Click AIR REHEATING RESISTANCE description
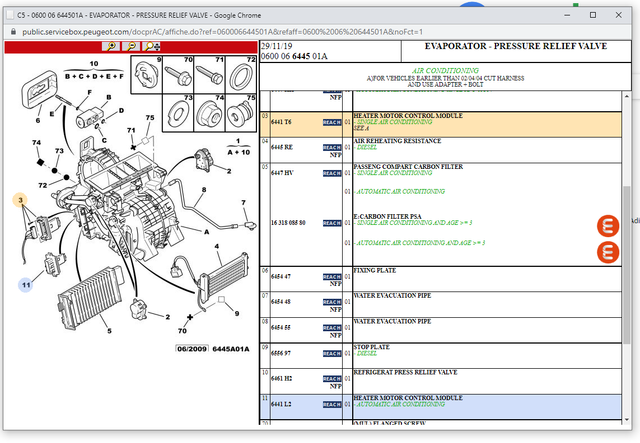This screenshot has width=640, height=443. [x=397, y=141]
